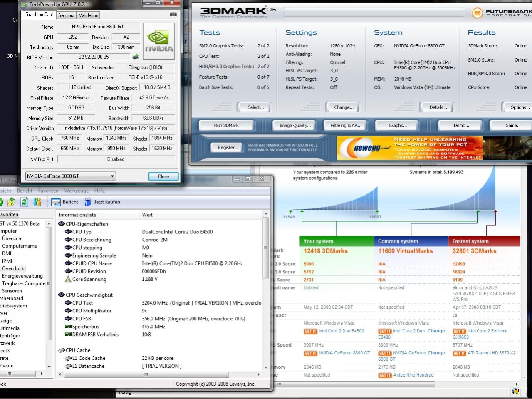Click the Speicherbus memory module icon

(x=68, y=327)
